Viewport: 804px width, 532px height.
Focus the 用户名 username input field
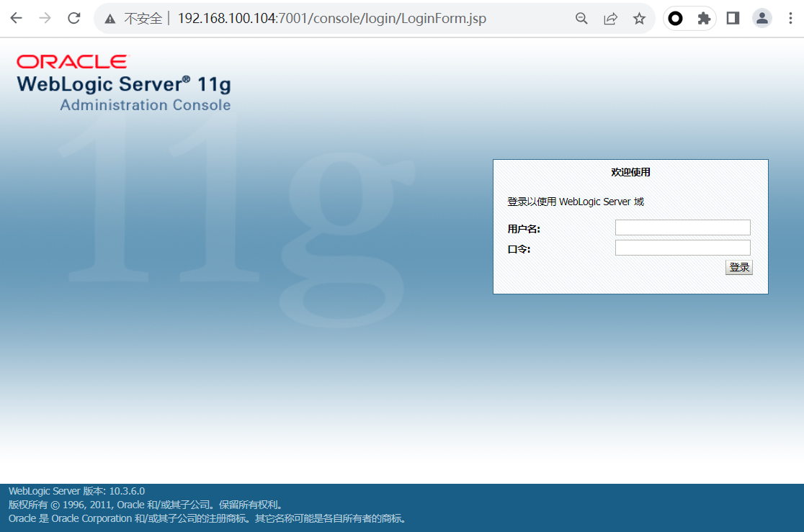click(682, 227)
